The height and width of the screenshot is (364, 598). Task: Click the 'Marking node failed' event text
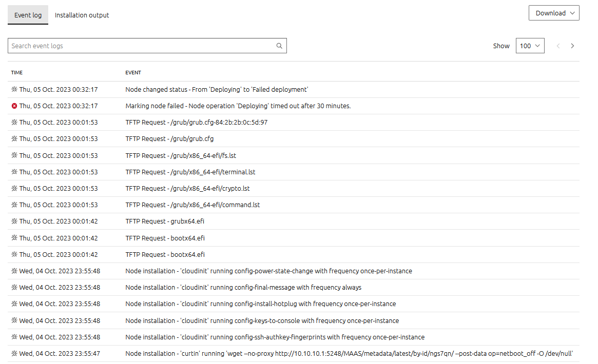click(x=238, y=106)
